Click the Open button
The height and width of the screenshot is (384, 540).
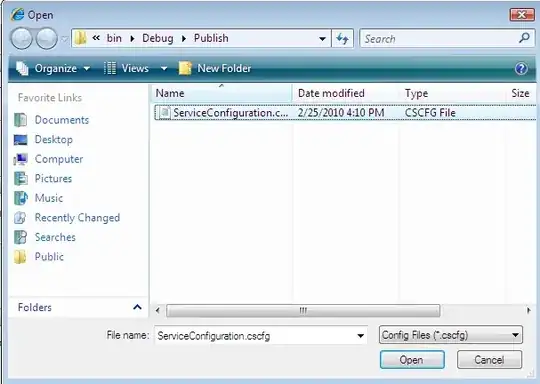(412, 360)
